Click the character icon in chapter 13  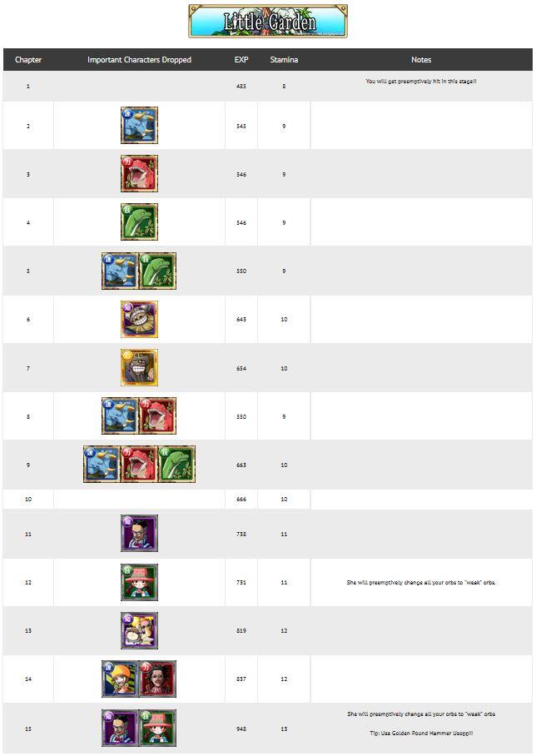(139, 630)
